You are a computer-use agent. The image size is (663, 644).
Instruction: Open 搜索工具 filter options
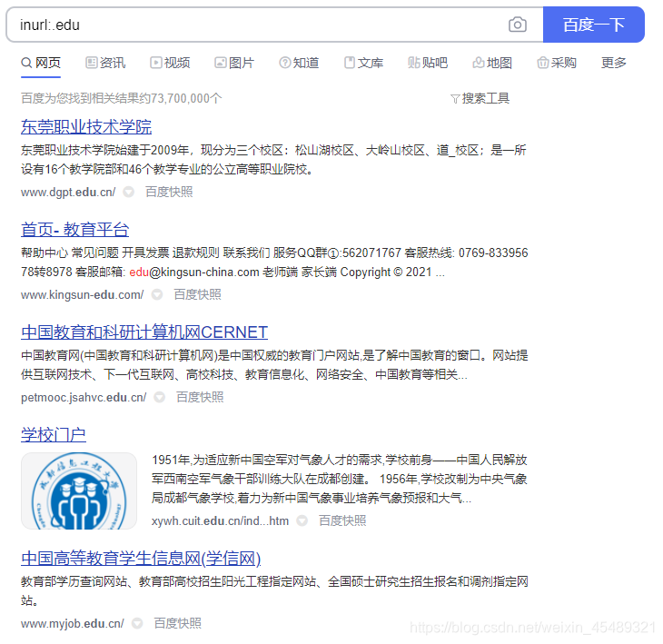480,98
